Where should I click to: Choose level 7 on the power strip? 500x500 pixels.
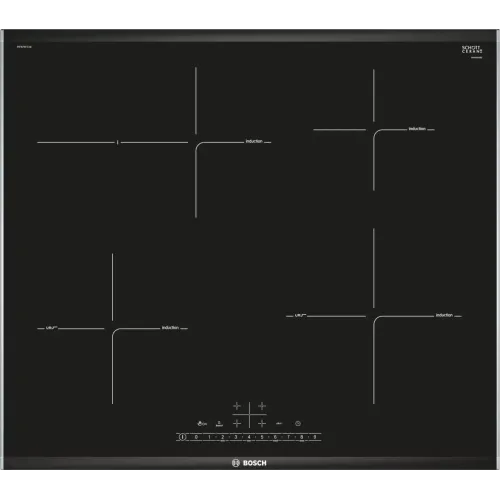288,437
